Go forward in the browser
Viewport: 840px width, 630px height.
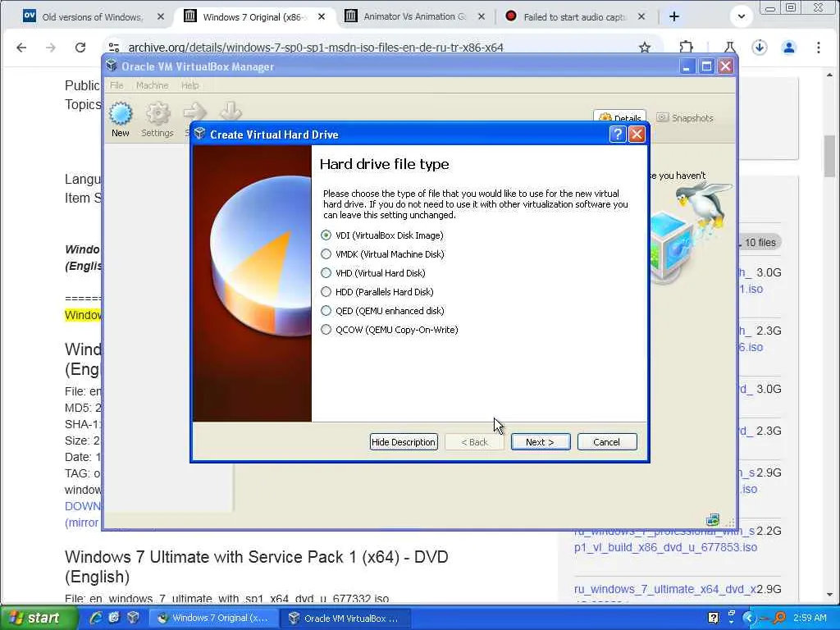tap(51, 48)
